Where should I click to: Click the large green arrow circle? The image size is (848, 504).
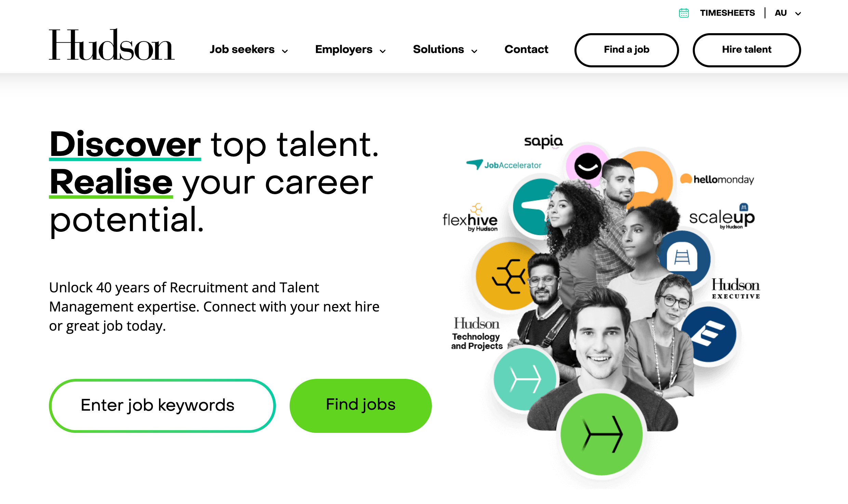point(602,434)
